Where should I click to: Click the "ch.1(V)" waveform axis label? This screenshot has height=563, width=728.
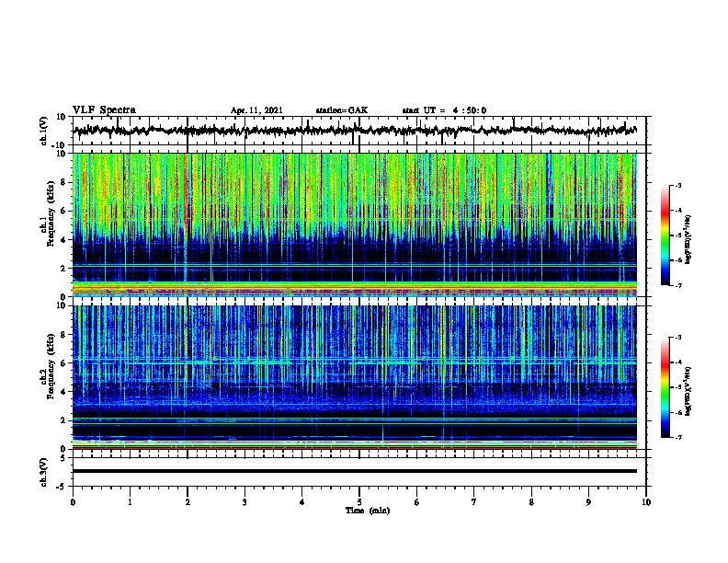pos(43,131)
